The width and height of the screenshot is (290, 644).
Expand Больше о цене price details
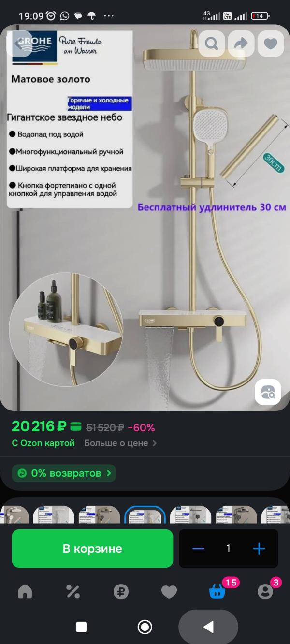(x=120, y=443)
